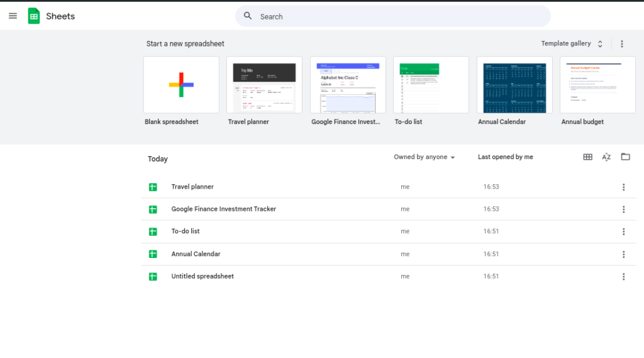Click Start a new spreadsheet heading
Viewport: 644px width, 358px height.
pos(186,43)
